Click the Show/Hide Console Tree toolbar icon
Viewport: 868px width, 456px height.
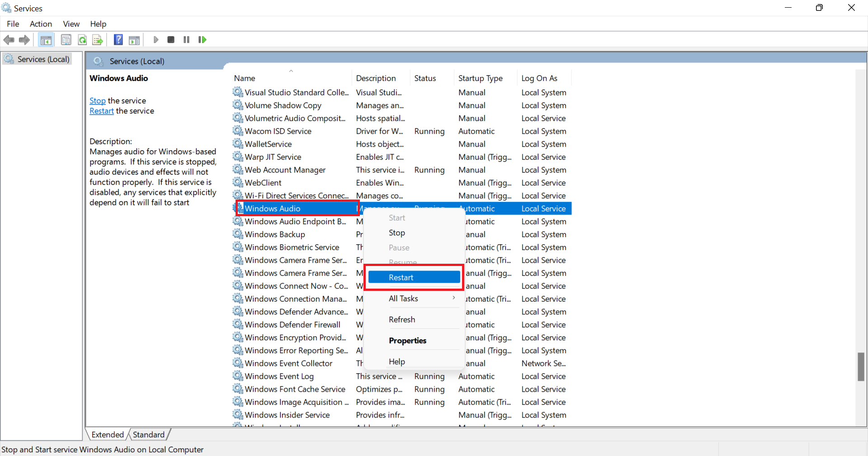tap(46, 40)
